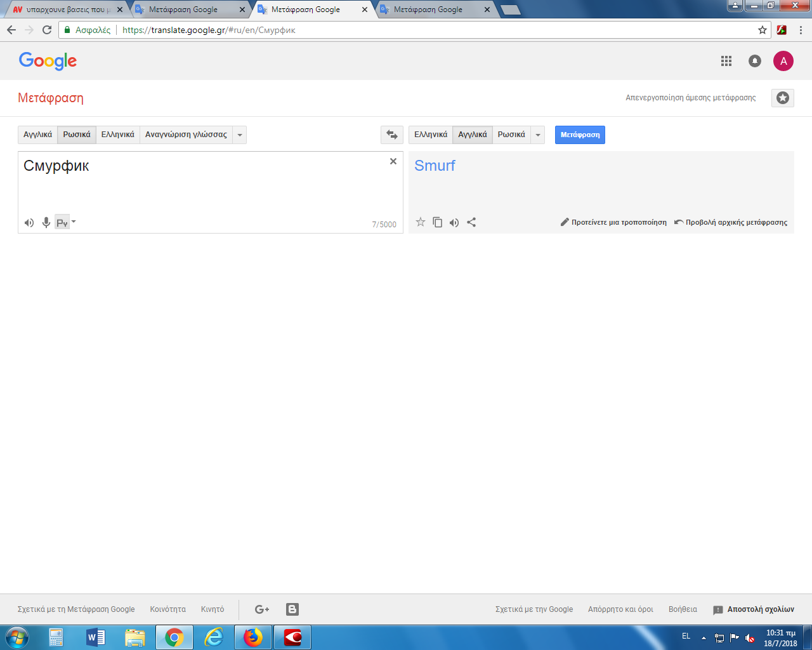Open the Windows Start menu
Image resolution: width=812 pixels, height=650 pixels.
17,637
